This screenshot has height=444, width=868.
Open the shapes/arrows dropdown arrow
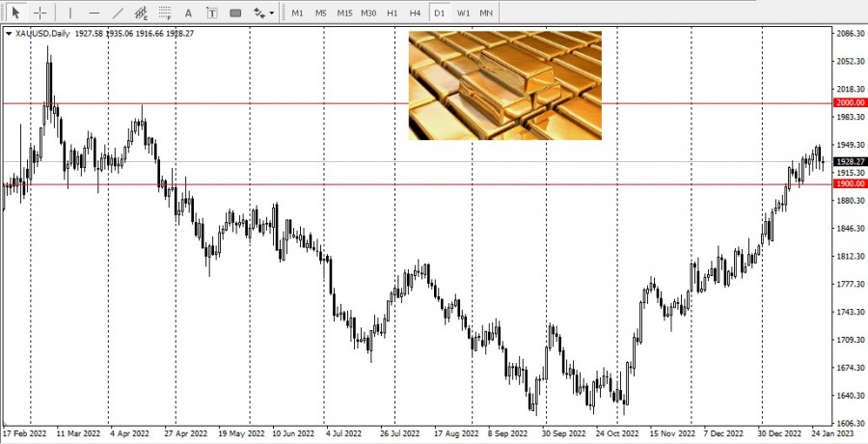click(x=271, y=14)
